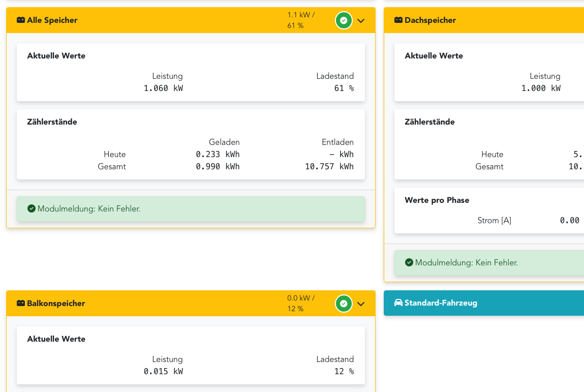Click the Dachspeicher 'Kein Fehler' message
This screenshot has width=584, height=392.
click(467, 262)
